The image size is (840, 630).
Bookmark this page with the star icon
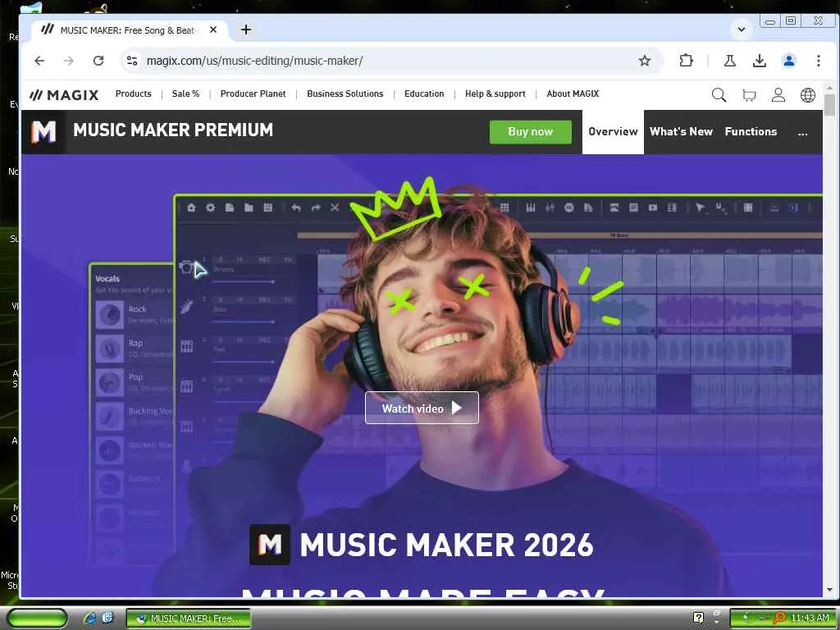coord(645,61)
